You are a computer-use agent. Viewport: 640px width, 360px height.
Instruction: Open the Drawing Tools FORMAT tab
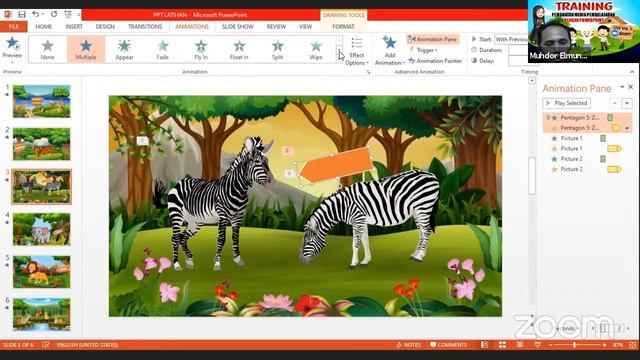pyautogui.click(x=343, y=27)
